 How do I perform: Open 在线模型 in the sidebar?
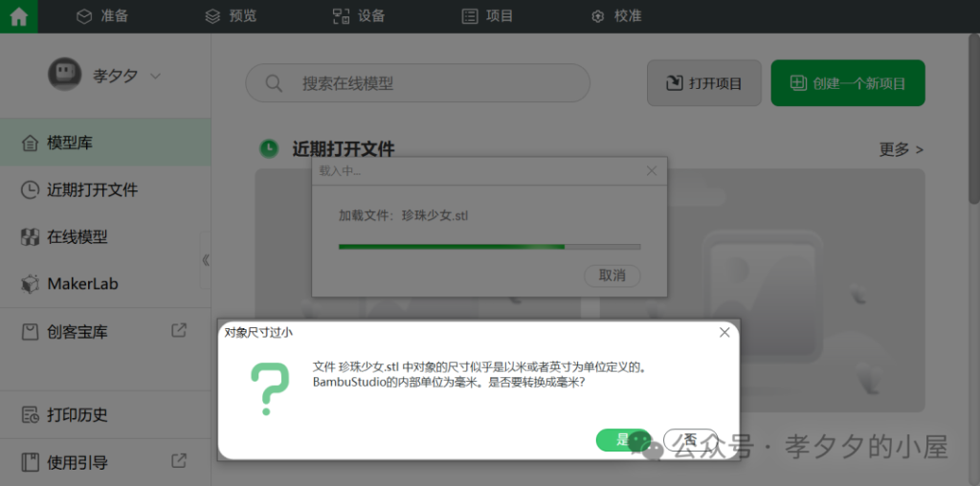pyautogui.click(x=105, y=236)
